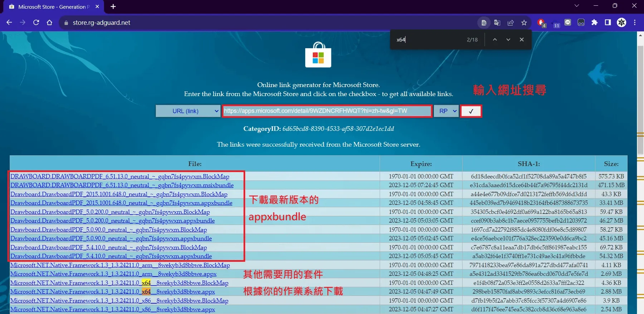The image size is (644, 314).
Task: Click the SHA-1 hash starting with 298beb15870
Action: coord(529,291)
